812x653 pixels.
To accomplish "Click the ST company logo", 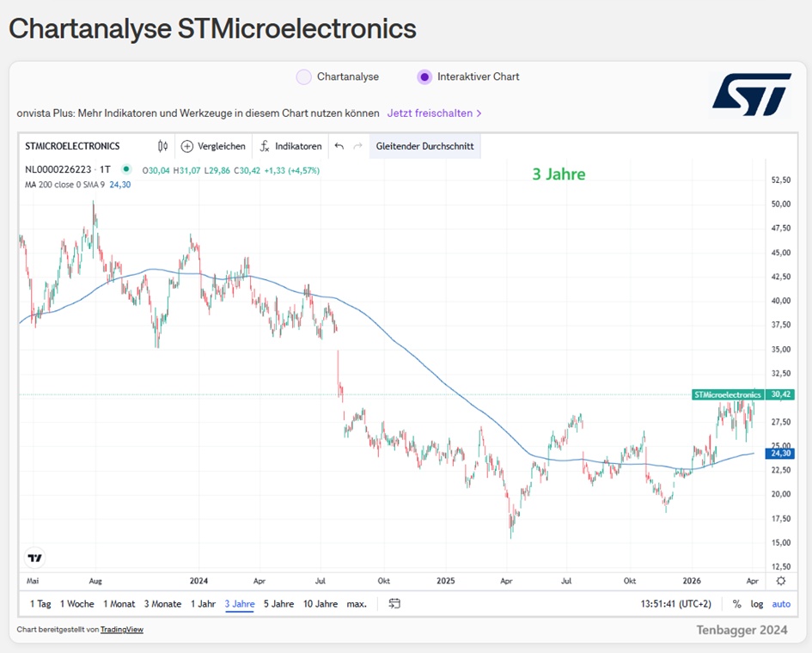I will [x=751, y=95].
